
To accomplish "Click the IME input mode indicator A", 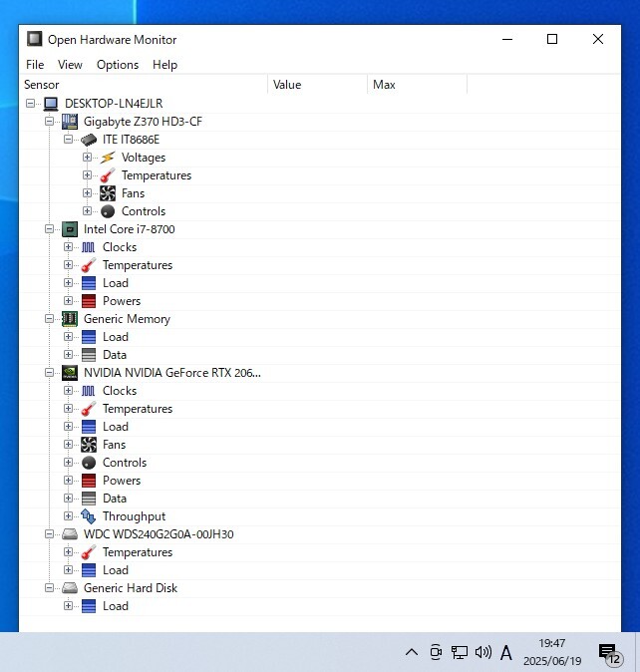I will click(x=505, y=653).
